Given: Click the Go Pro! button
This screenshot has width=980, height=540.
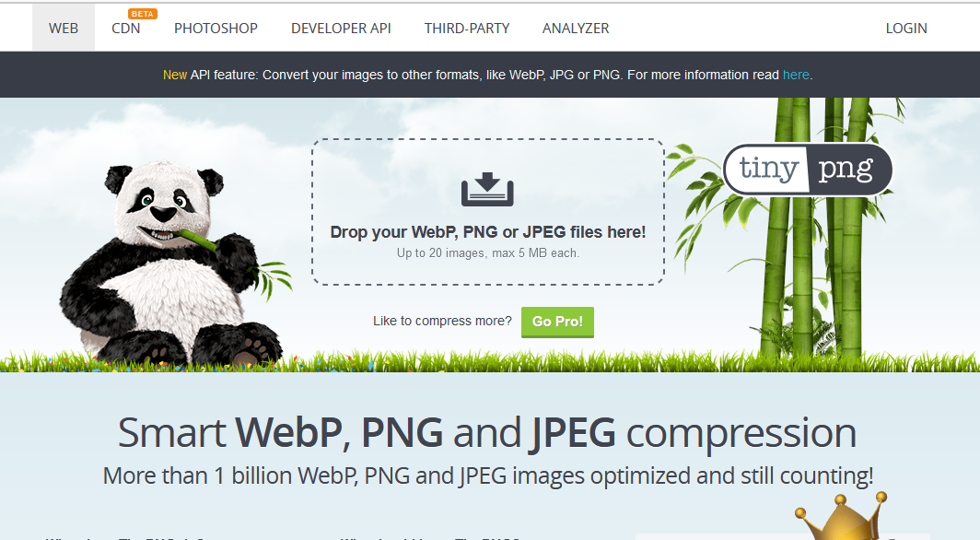Looking at the screenshot, I should pos(557,322).
